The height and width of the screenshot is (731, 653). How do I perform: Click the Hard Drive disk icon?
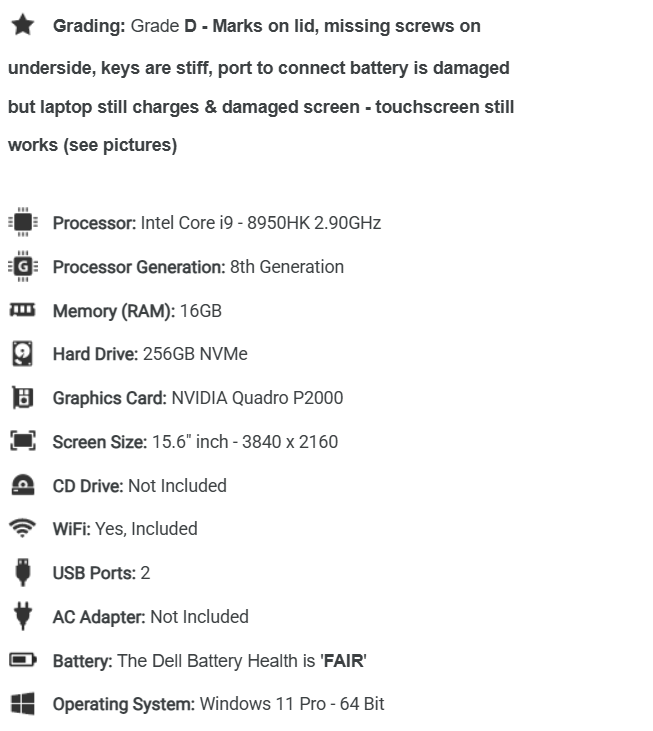coord(22,353)
